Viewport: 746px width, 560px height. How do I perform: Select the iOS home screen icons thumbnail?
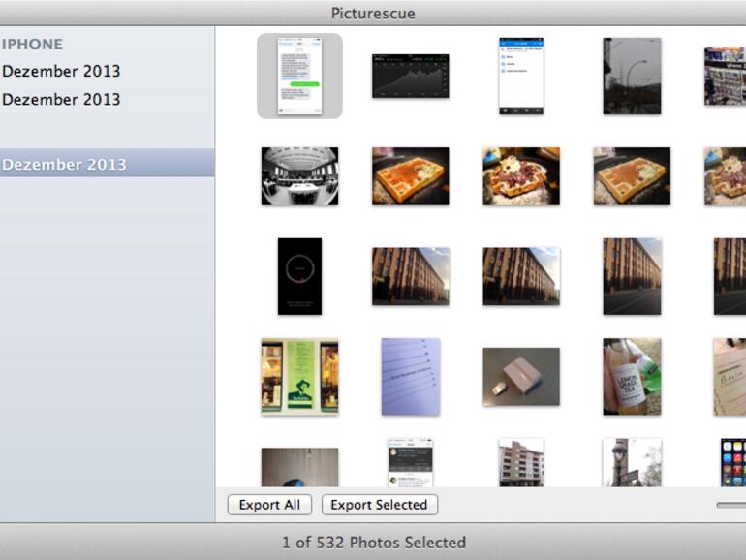[x=733, y=462]
